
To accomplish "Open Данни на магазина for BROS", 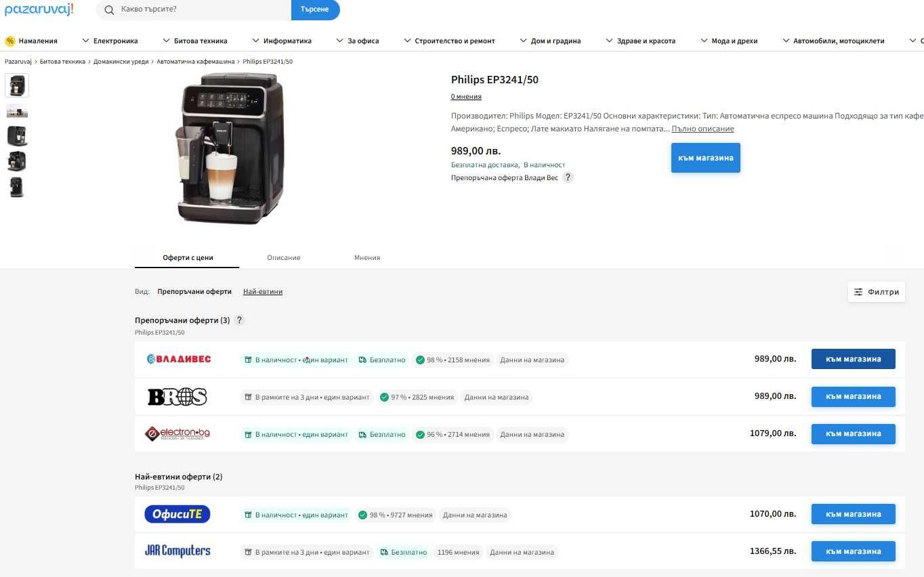I will coord(497,397).
